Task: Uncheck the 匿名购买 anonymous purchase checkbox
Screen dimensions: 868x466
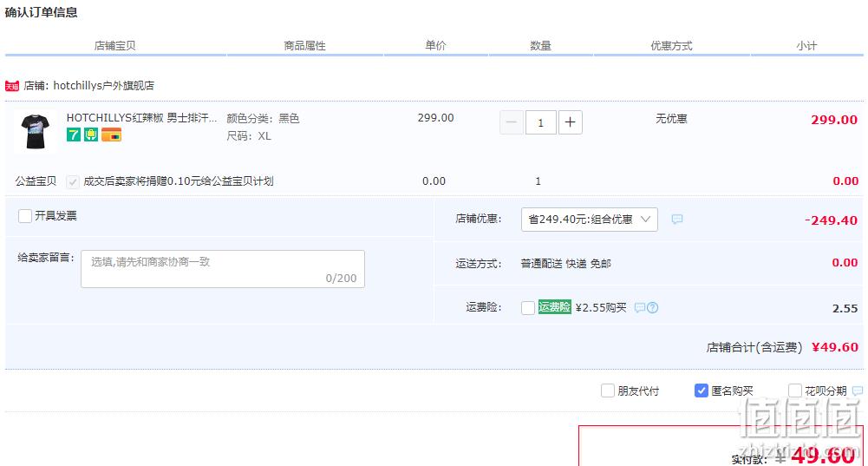Action: click(x=702, y=391)
